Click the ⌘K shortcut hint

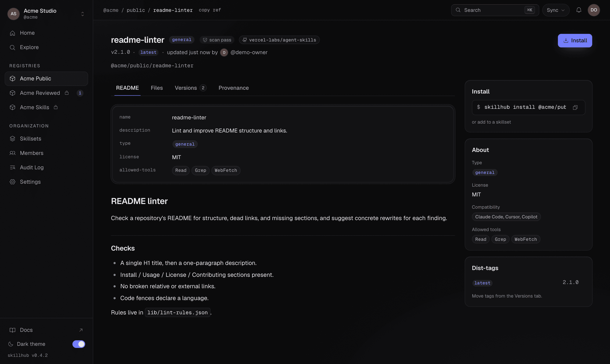click(x=529, y=10)
